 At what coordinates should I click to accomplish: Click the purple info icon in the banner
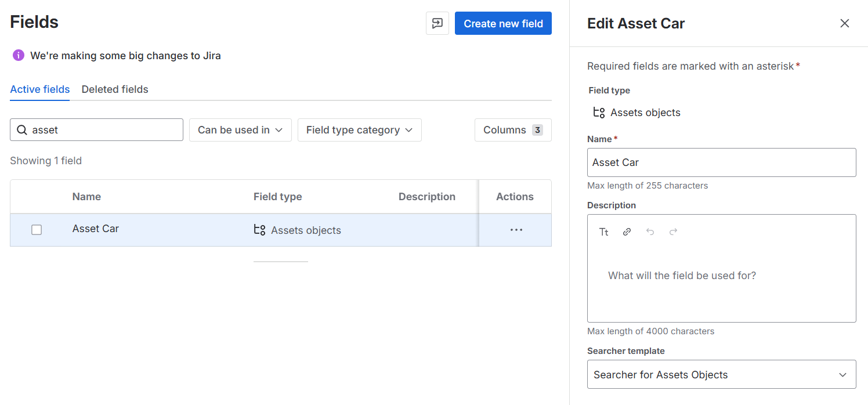coord(19,56)
